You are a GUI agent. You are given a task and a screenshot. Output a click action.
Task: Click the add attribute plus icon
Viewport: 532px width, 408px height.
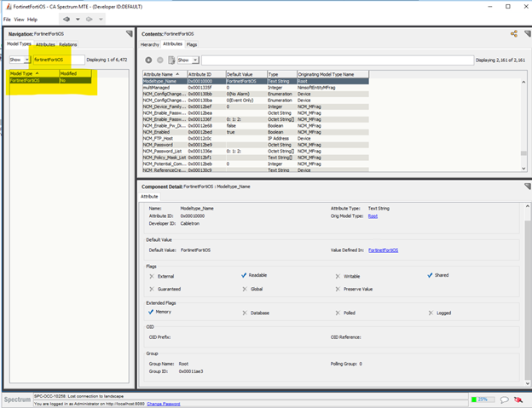point(148,60)
